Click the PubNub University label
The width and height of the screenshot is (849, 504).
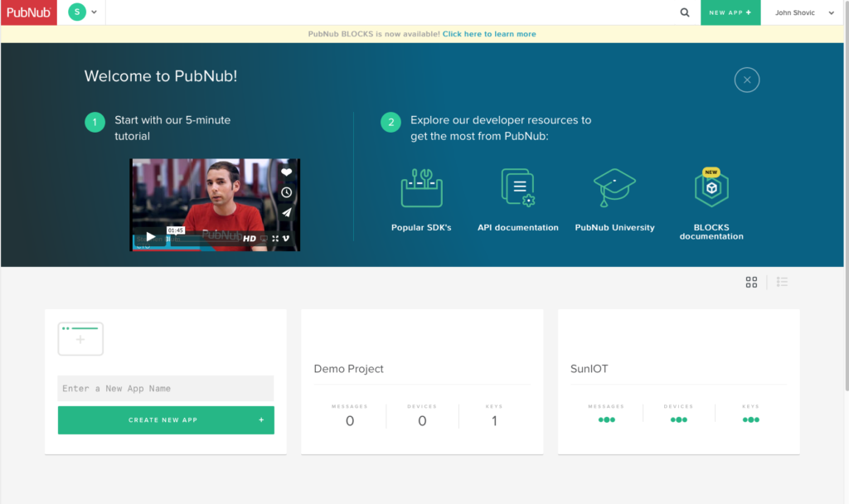pyautogui.click(x=614, y=227)
